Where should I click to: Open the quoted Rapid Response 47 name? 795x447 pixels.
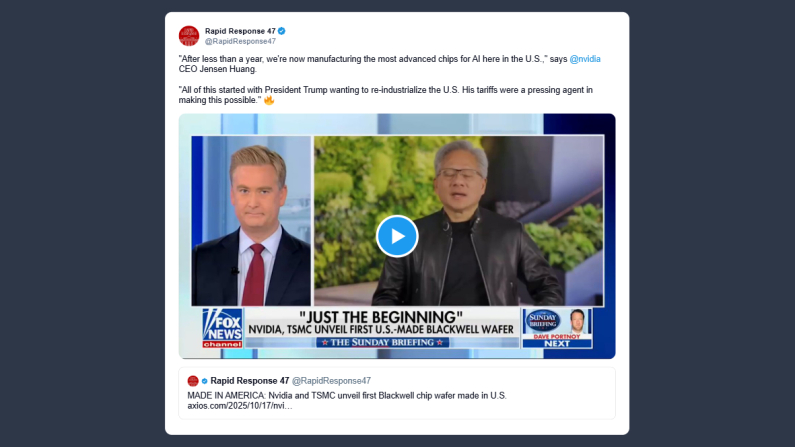[x=249, y=381]
